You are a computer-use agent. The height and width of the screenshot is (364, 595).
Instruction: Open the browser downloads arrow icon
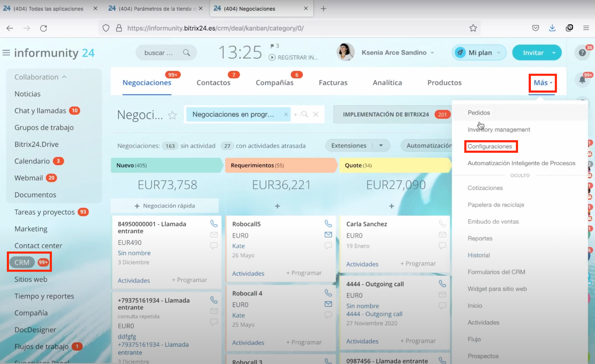[x=552, y=28]
